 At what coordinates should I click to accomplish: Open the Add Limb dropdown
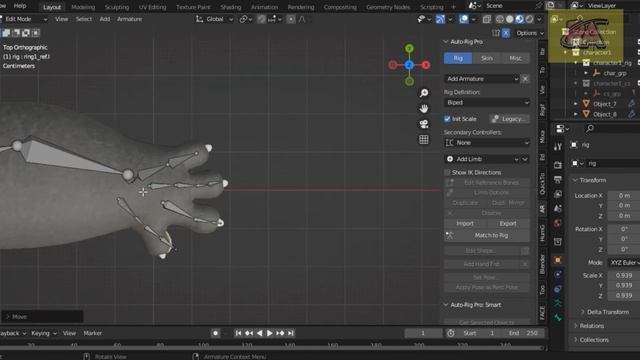(482, 159)
